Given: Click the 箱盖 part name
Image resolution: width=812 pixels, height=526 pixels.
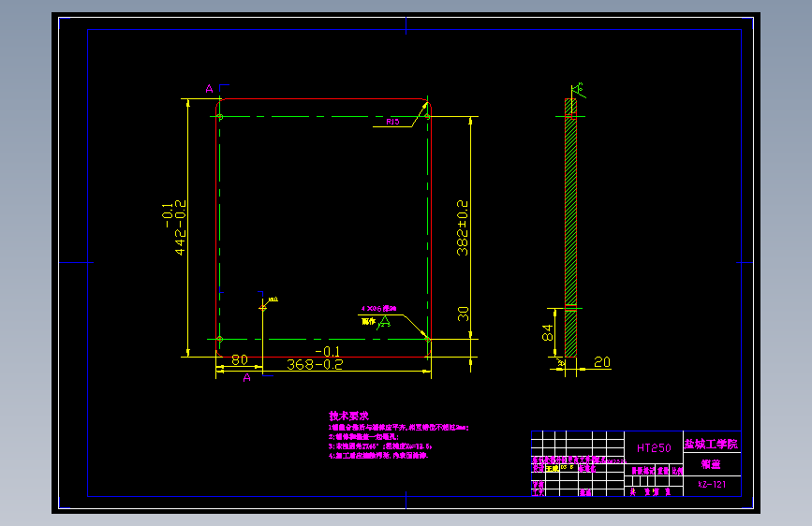Looking at the screenshot, I should point(711,464).
